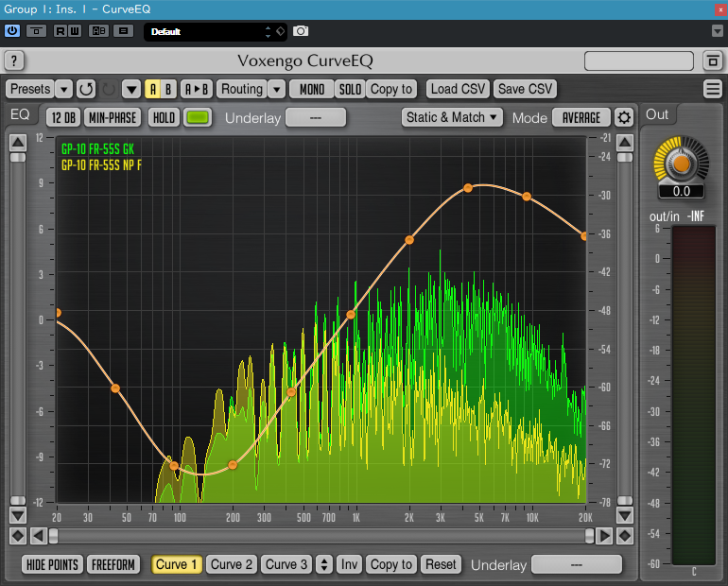This screenshot has width=728, height=586.
Task: Click the 0.0 output gain value
Action: 681,191
